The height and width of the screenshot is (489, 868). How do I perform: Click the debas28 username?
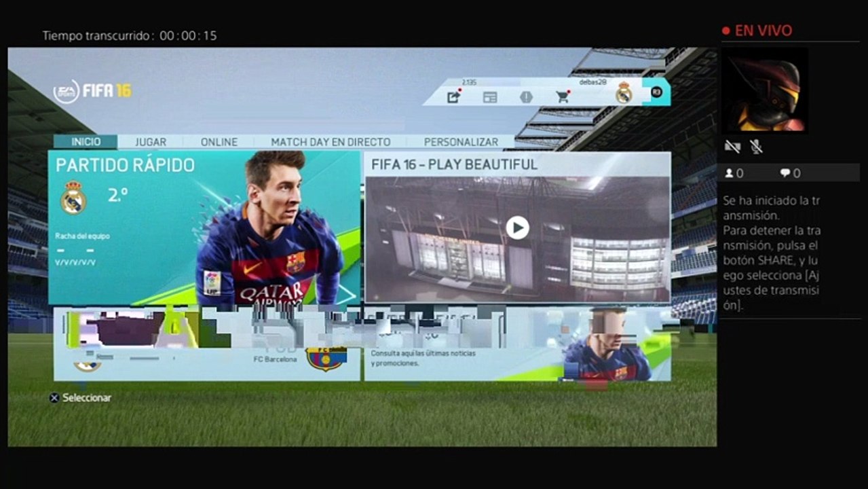[x=592, y=81]
